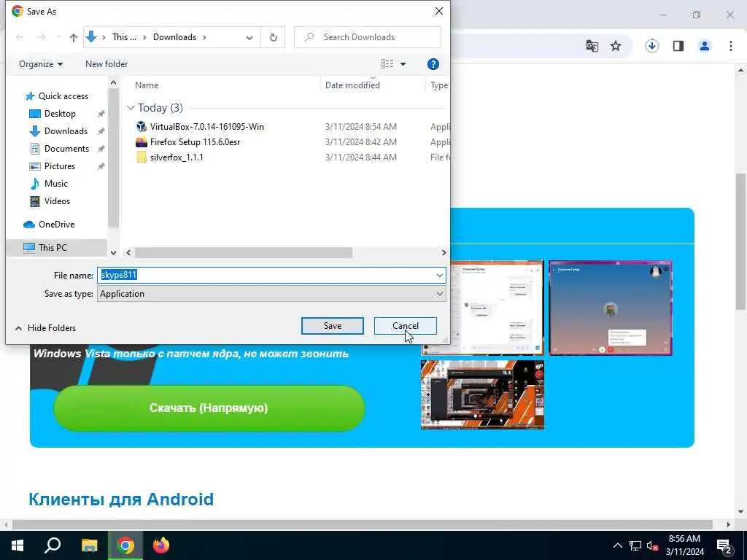Image resolution: width=747 pixels, height=560 pixels.
Task: Select Quick access in navigation pane
Action: 57,96
